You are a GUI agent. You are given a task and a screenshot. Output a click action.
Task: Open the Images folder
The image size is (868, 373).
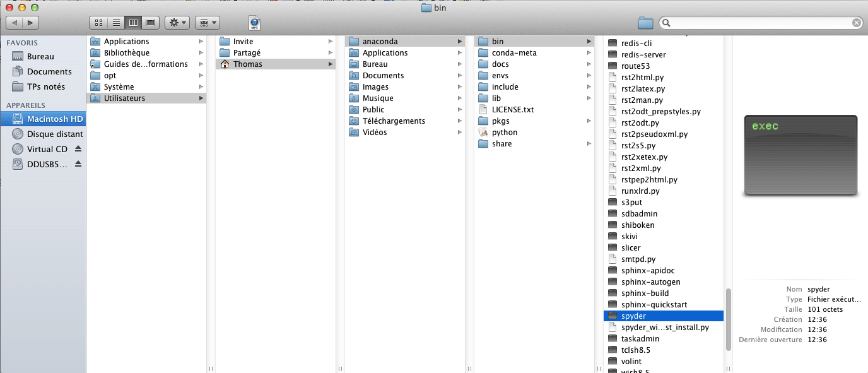405,87
